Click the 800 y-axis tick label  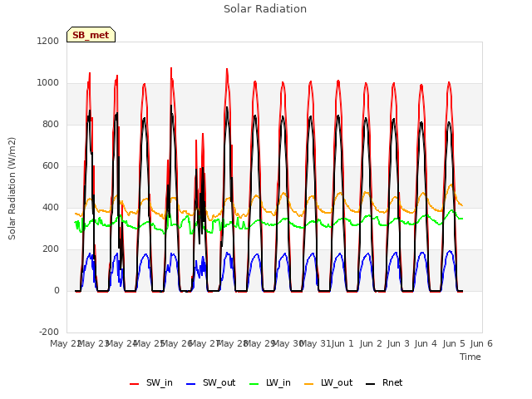[51, 124]
